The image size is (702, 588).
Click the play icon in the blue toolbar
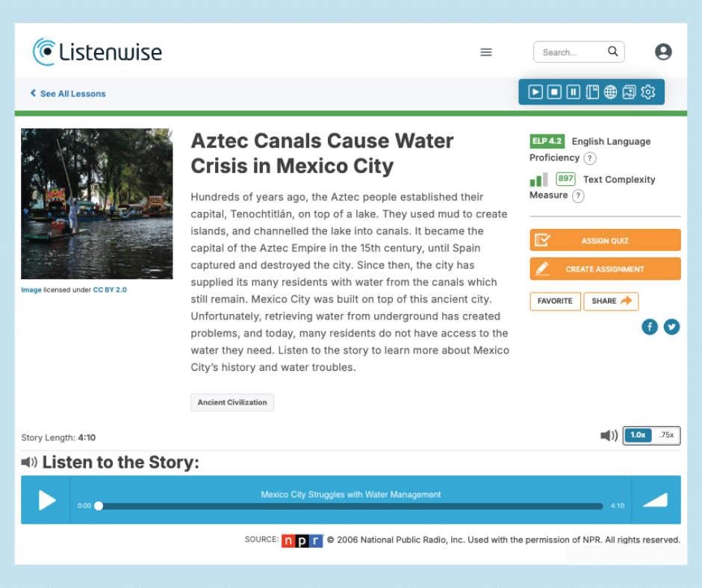point(535,92)
